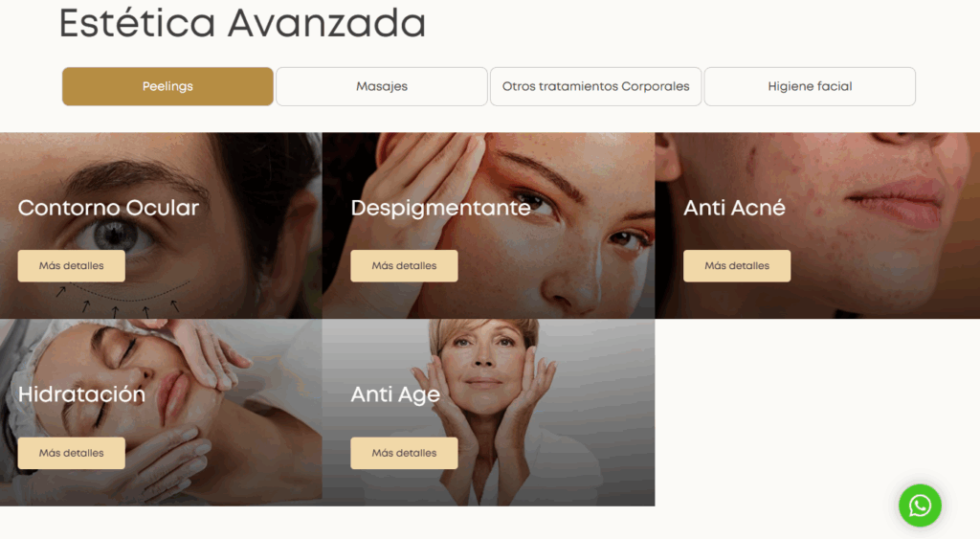
Task: Open the WhatsApp chat icon
Action: (x=920, y=505)
